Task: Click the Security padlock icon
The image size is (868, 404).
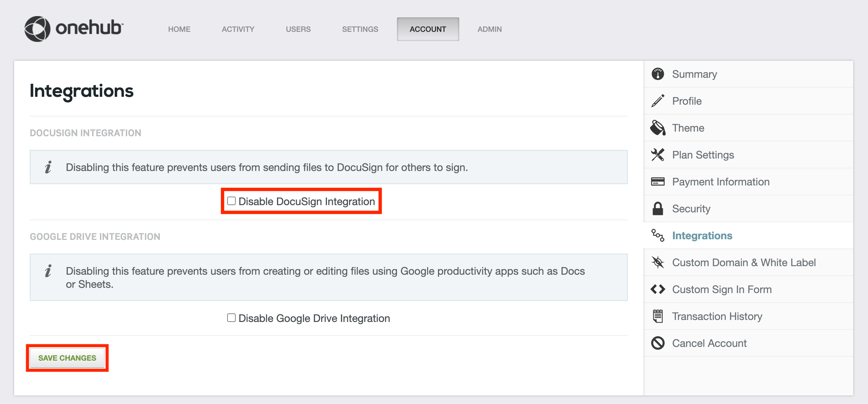Action: [x=658, y=209]
